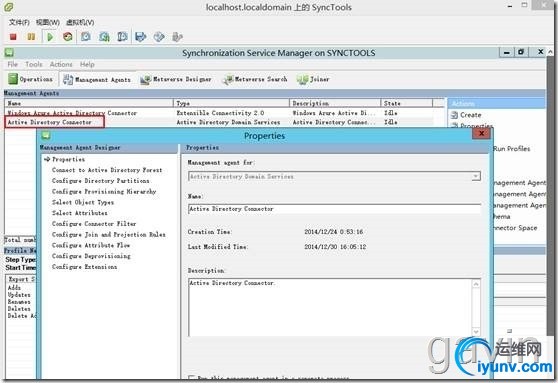
Task: Select Configure Deprovisioning
Action: tap(91, 256)
